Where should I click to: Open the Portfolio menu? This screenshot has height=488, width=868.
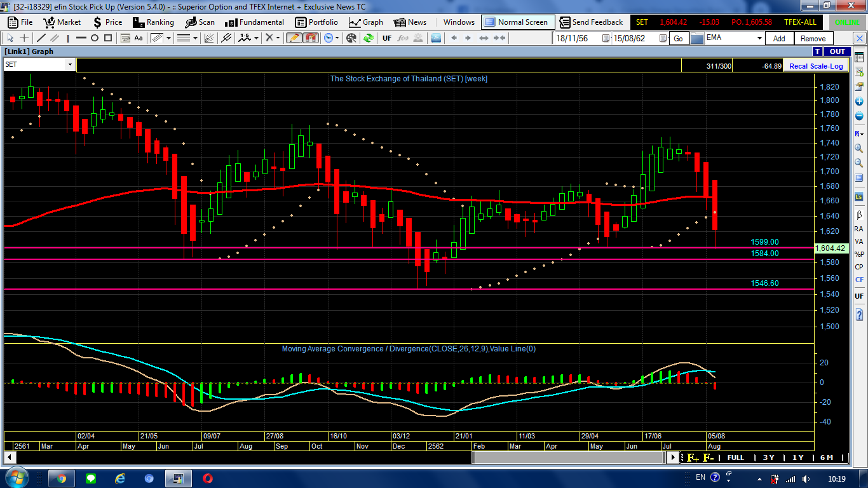pyautogui.click(x=317, y=22)
